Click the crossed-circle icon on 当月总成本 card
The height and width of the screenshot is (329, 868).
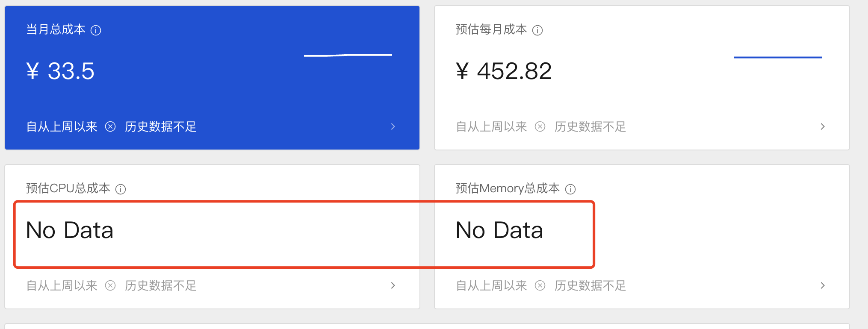(110, 126)
